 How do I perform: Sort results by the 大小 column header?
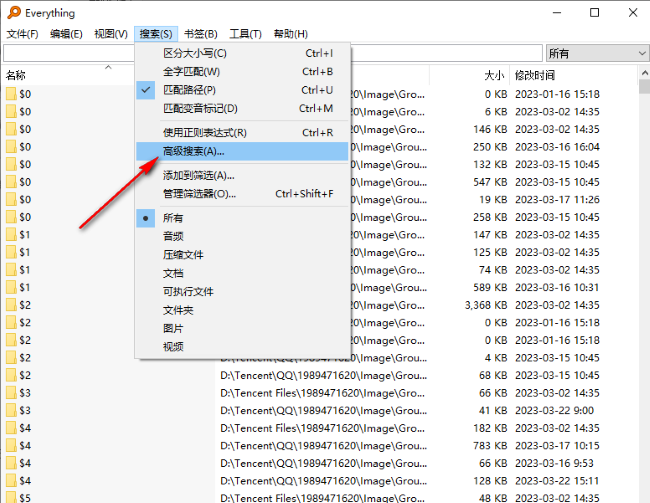pos(494,75)
